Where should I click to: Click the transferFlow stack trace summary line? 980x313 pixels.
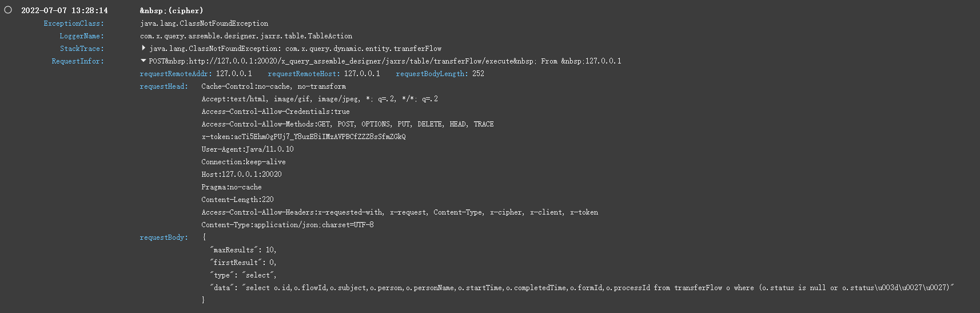[x=295, y=49]
